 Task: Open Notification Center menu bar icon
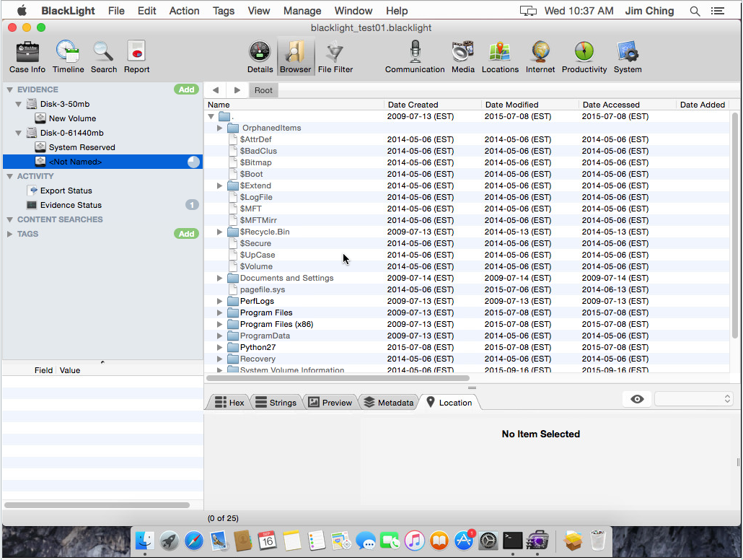[718, 11]
